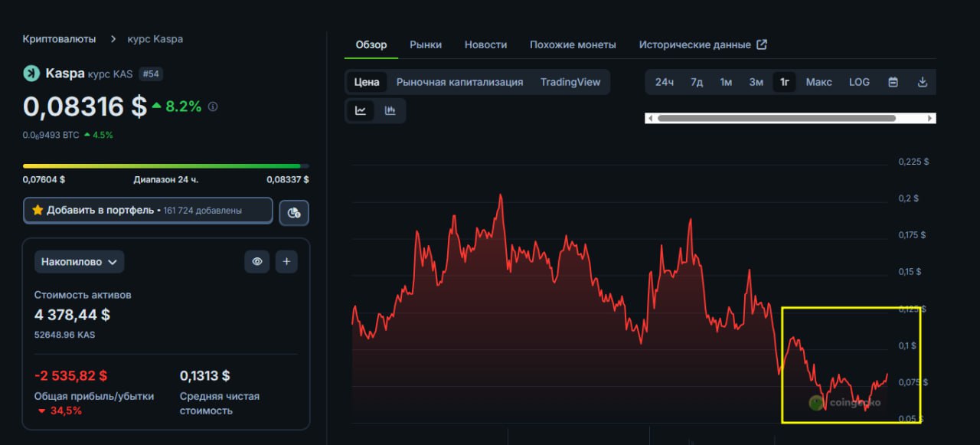Click the star Add to portfolio button

pos(148,210)
